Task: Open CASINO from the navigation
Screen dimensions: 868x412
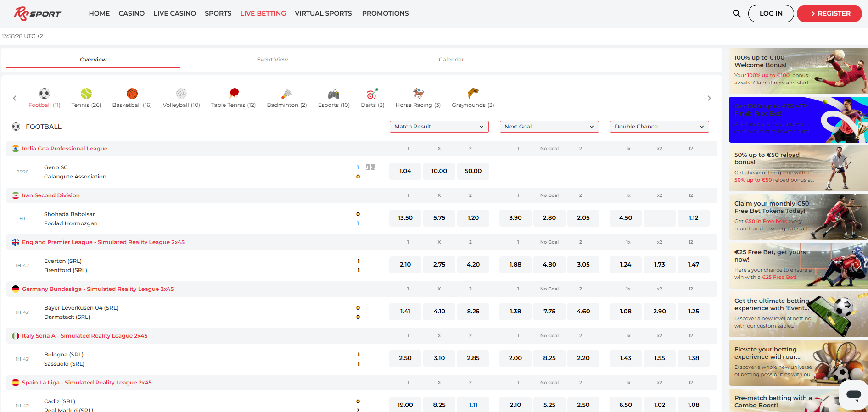Action: click(132, 13)
